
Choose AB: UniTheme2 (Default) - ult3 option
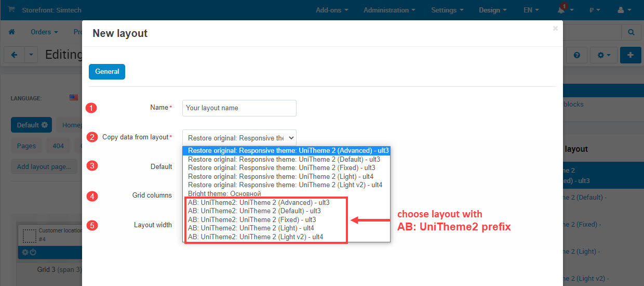[286, 211]
